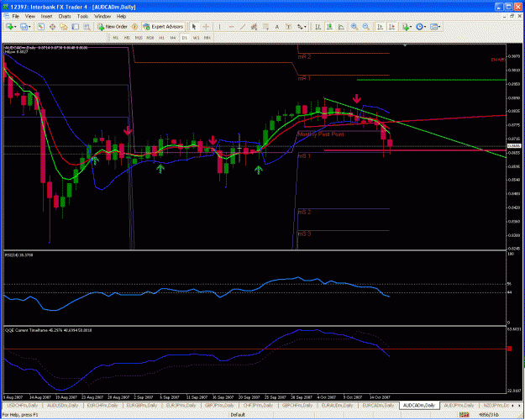Image resolution: width=525 pixels, height=420 pixels.
Task: Click the New Chart toolbar icon
Action: tap(11, 27)
